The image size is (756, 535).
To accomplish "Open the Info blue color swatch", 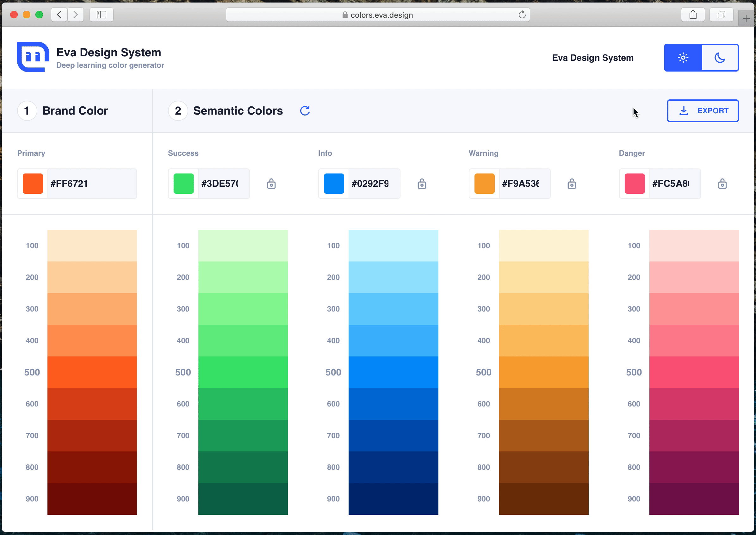I will tap(334, 184).
